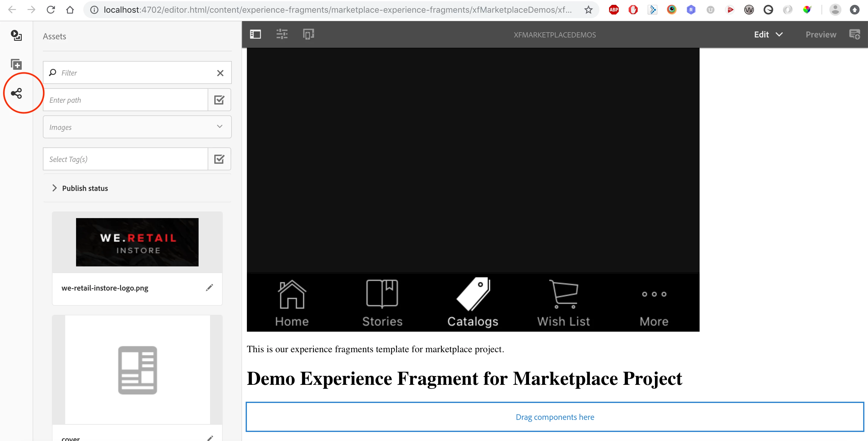Toggle the side panel icon in the toolbar
The height and width of the screenshot is (441, 868).
coord(255,34)
